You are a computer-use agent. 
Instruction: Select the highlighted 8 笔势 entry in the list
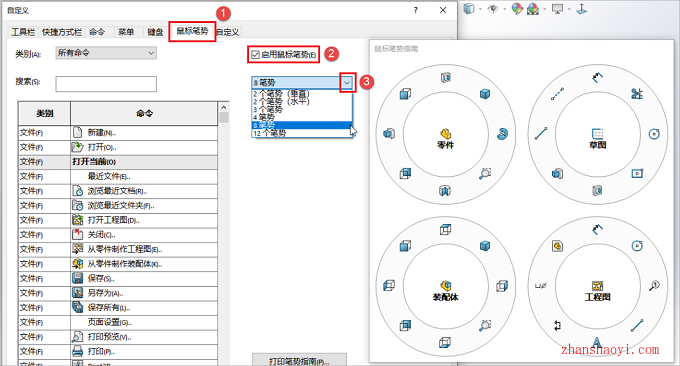click(302, 125)
